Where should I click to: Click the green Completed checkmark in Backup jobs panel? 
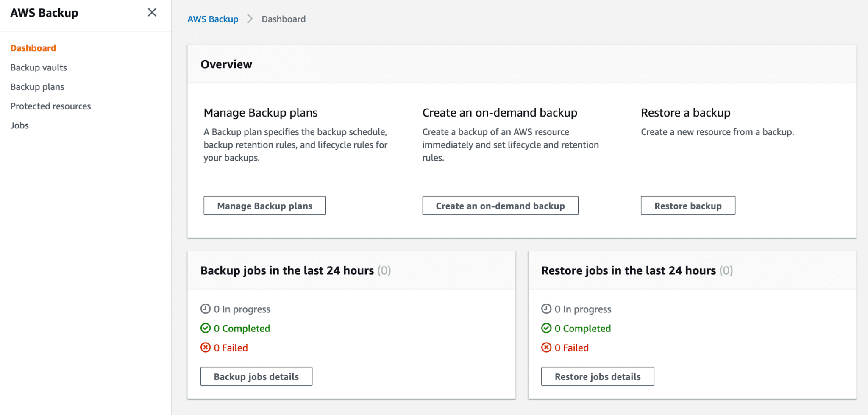point(206,328)
